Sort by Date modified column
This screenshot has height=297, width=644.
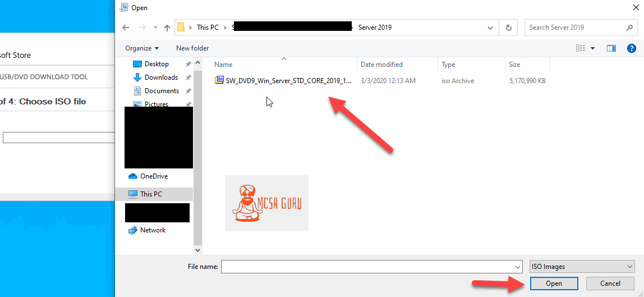tap(381, 65)
